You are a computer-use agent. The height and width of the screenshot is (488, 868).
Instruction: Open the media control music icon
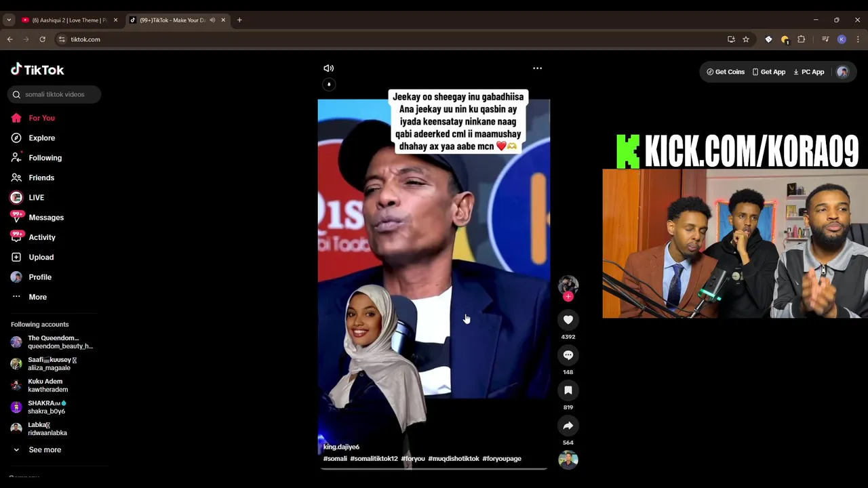coord(825,39)
